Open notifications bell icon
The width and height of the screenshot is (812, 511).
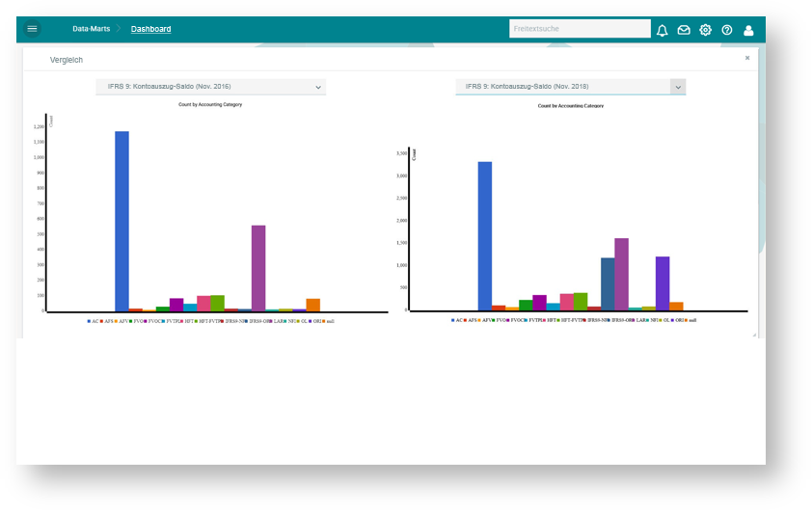(662, 30)
